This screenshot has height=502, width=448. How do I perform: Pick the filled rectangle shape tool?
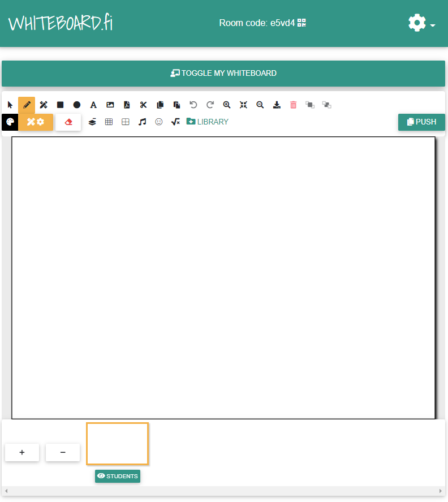(60, 105)
